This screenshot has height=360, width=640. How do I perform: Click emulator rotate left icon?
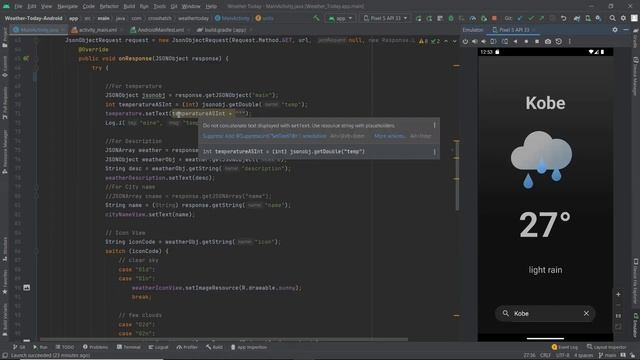coord(493,42)
